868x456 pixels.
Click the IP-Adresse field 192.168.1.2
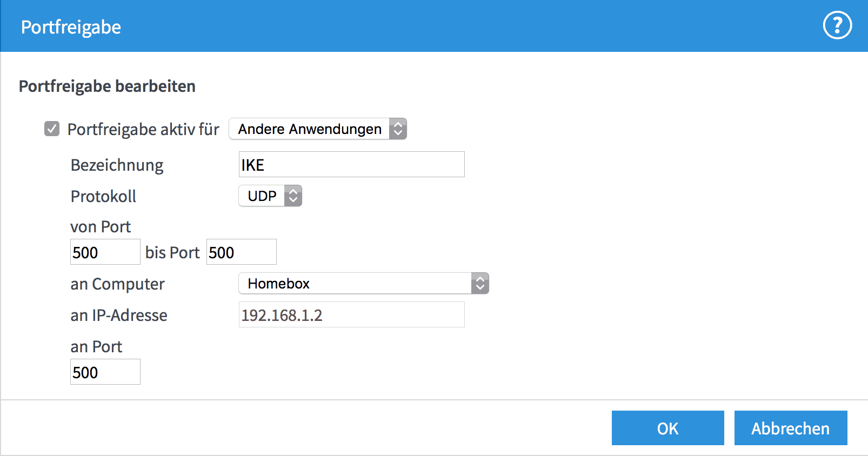pyautogui.click(x=352, y=314)
